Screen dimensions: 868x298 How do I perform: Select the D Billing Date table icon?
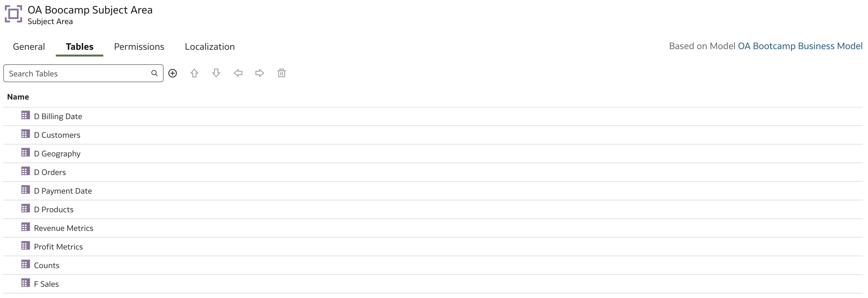pos(25,115)
